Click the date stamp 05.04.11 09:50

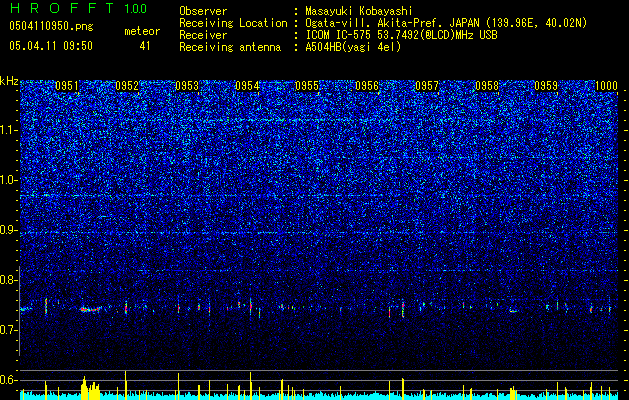coord(51,46)
